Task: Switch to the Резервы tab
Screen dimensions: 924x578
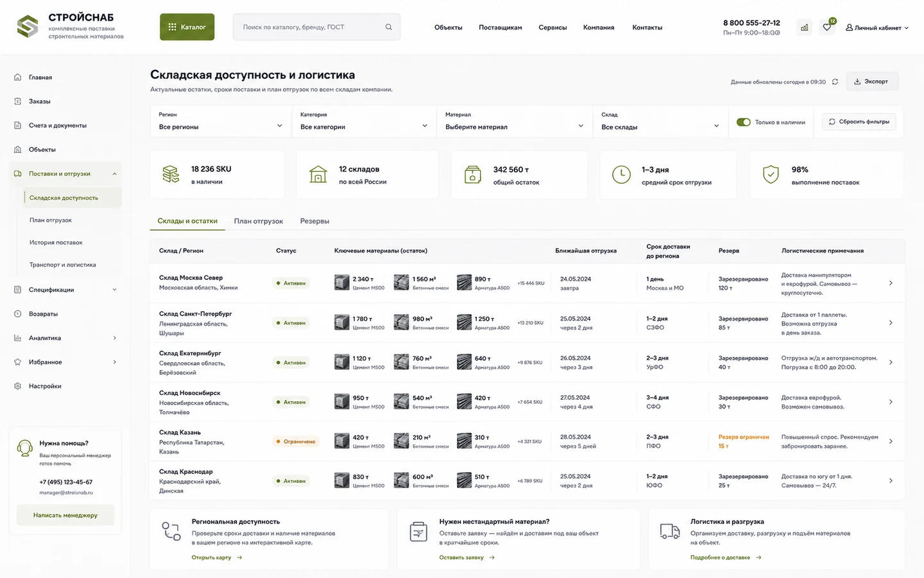Action: pos(314,221)
